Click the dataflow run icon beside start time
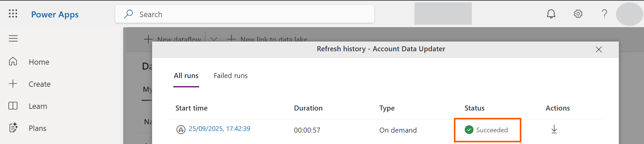Screen dimensions: 644x144 [181, 129]
